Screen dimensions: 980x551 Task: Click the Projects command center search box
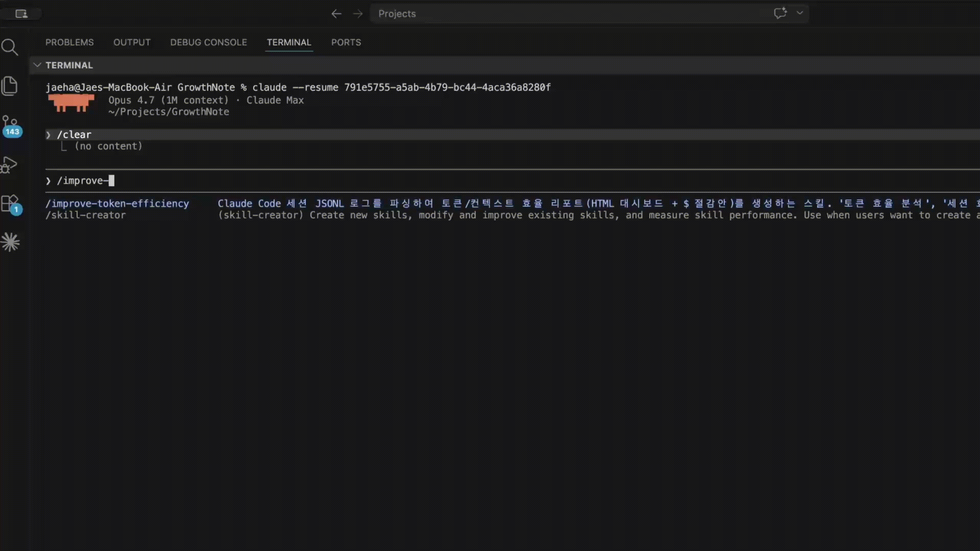589,14
